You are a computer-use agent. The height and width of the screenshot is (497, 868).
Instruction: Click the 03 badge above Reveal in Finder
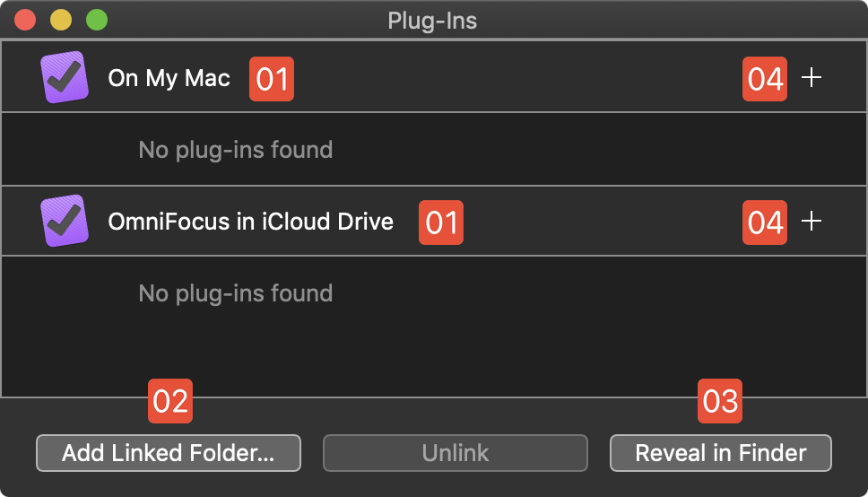pyautogui.click(x=720, y=401)
